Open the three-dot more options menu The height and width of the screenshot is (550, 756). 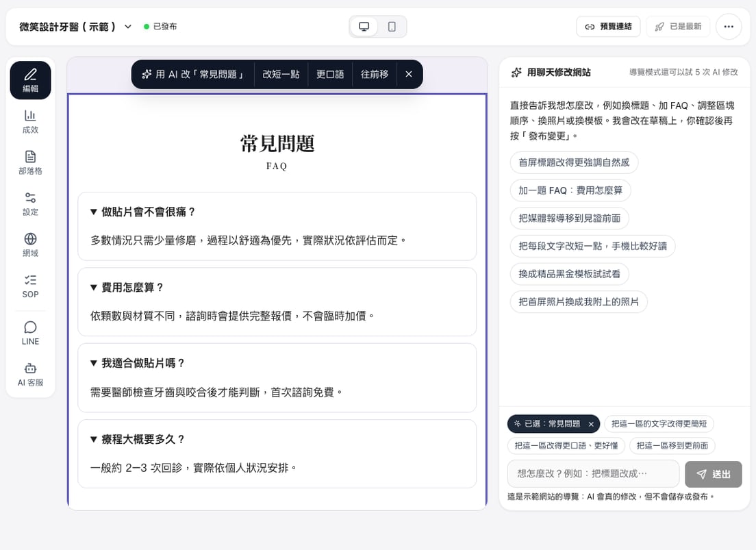click(x=729, y=27)
